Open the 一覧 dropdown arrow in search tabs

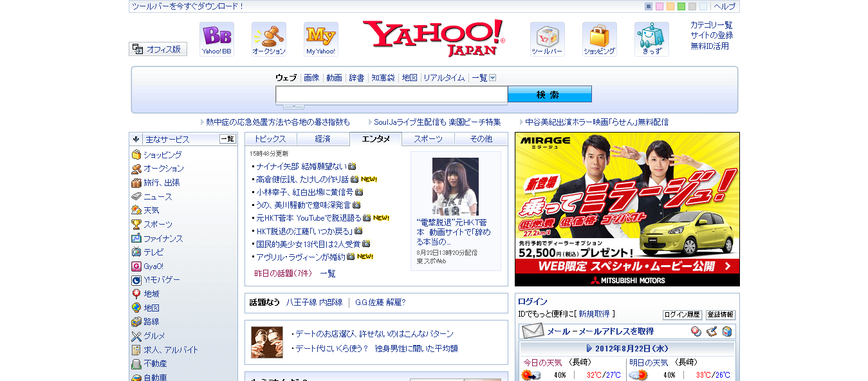click(493, 78)
